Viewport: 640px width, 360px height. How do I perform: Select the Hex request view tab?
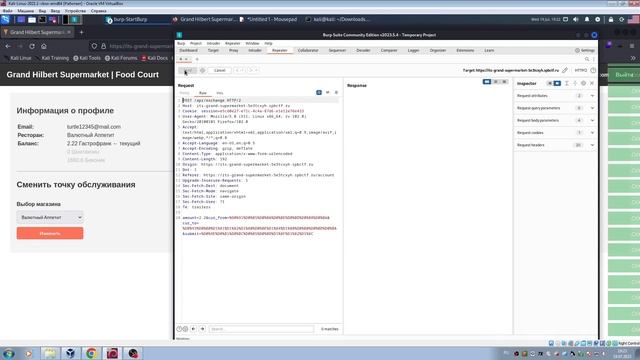coord(220,93)
